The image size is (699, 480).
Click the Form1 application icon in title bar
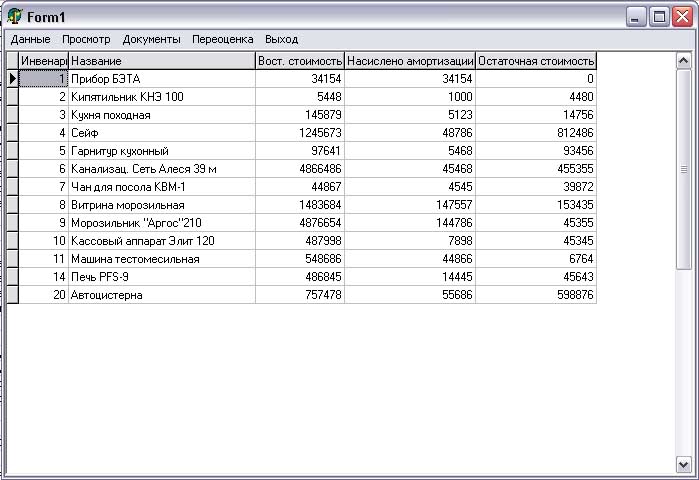[x=15, y=16]
